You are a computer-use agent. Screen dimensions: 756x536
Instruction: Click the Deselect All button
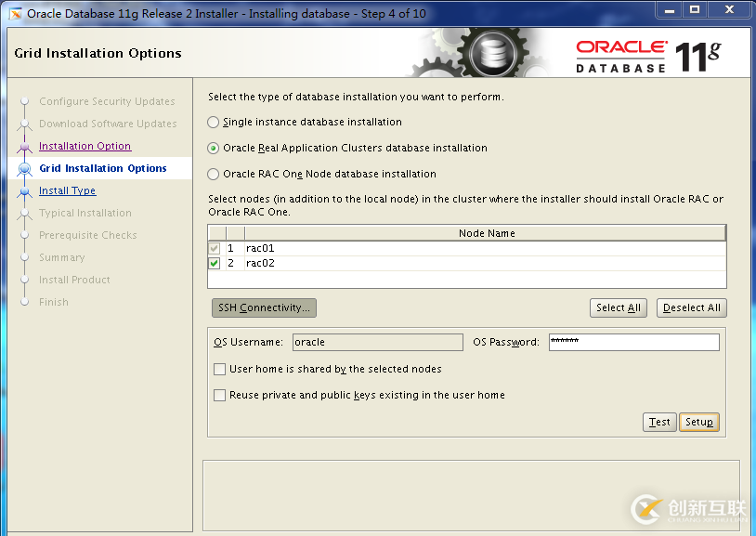tap(691, 307)
